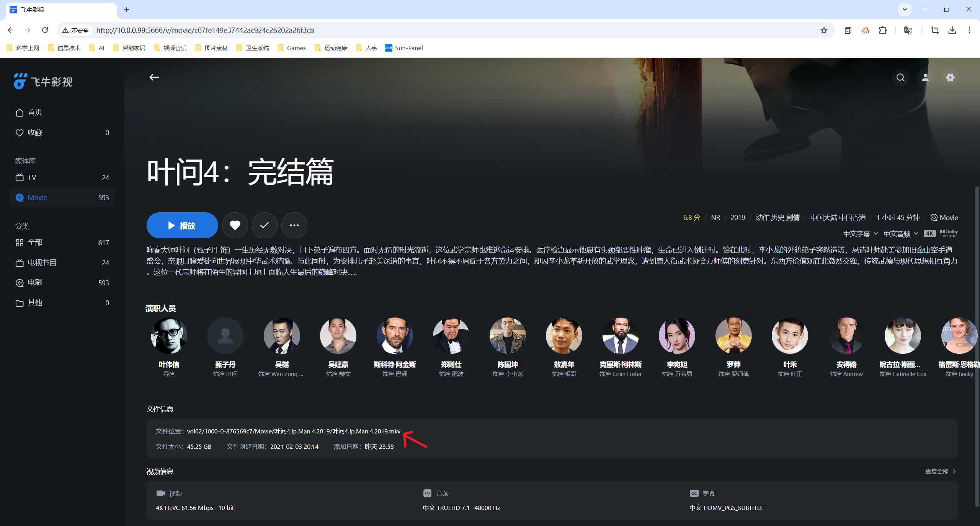Open the Games bookmark folder
Screen dimensions: 980x526
(x=292, y=48)
